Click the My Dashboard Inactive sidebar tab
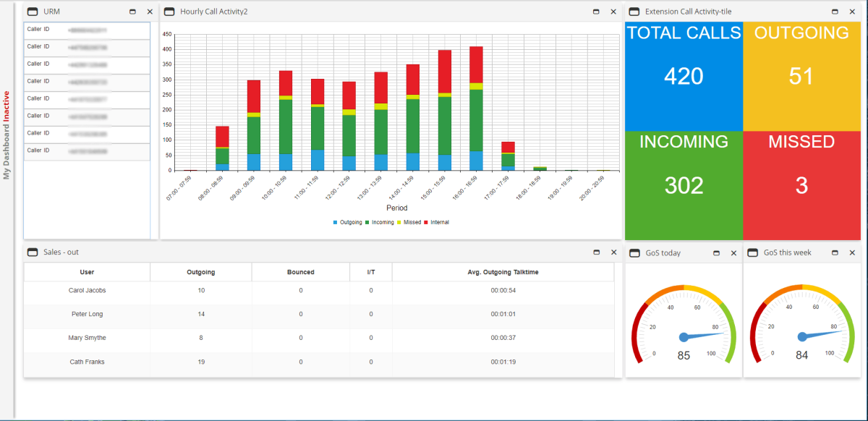The height and width of the screenshot is (421, 868). (7, 130)
